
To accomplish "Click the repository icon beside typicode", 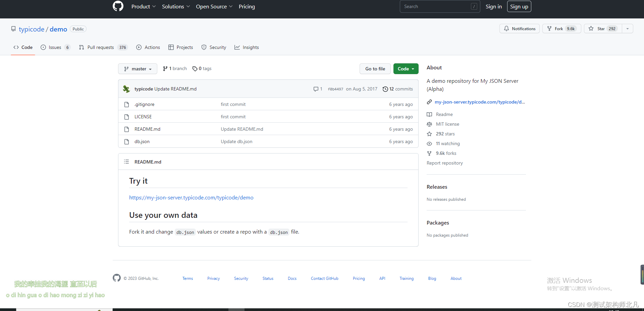I will point(13,29).
